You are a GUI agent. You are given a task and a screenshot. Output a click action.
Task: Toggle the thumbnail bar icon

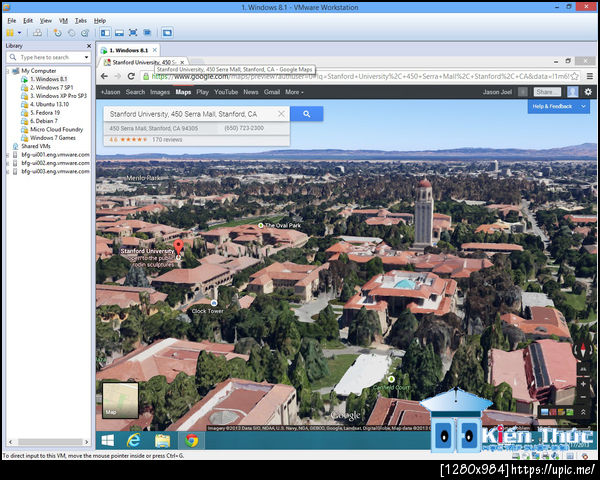(x=119, y=33)
